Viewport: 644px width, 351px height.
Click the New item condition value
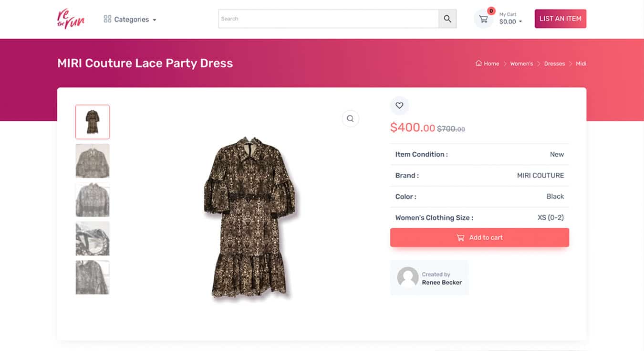557,154
